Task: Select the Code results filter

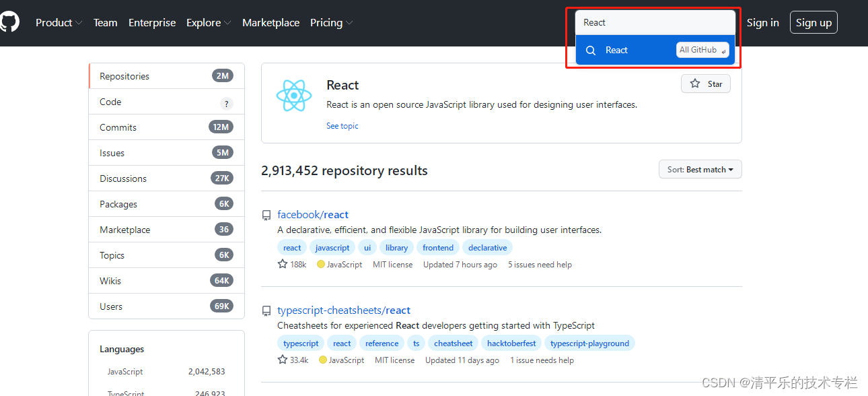Action: coord(166,102)
